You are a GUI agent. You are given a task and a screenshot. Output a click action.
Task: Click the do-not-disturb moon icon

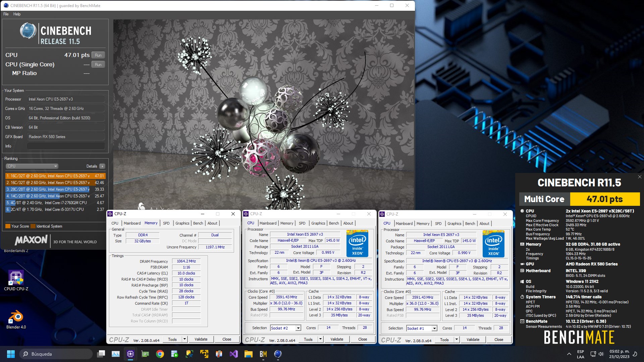click(x=635, y=354)
